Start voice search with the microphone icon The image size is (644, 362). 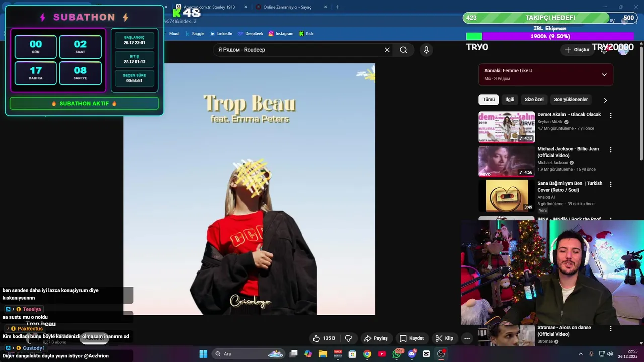pyautogui.click(x=426, y=50)
